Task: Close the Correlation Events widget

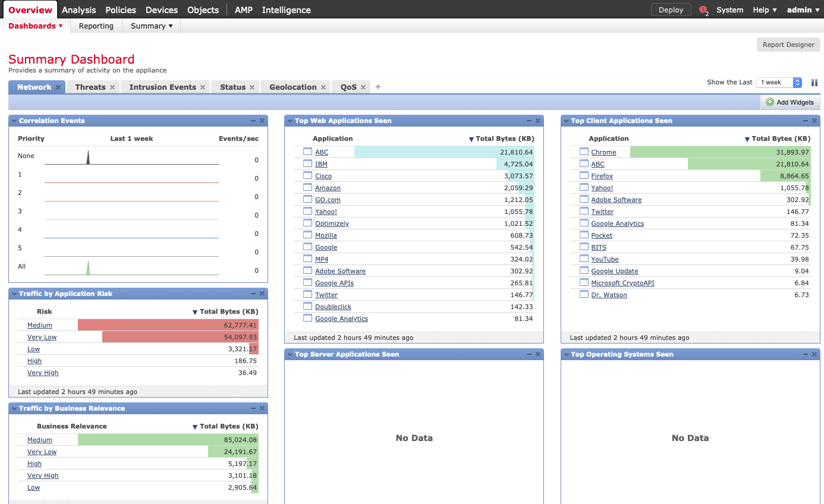Action: [262, 121]
